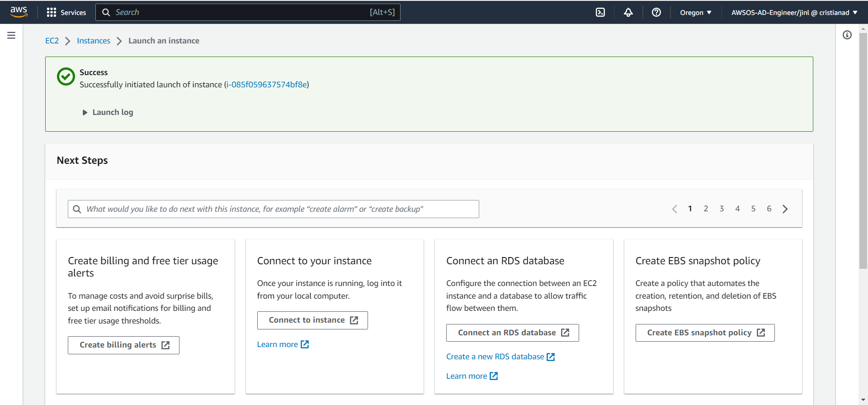Screen dimensions: 868x405
Task: Select page 2 of next steps
Action: 706,209
